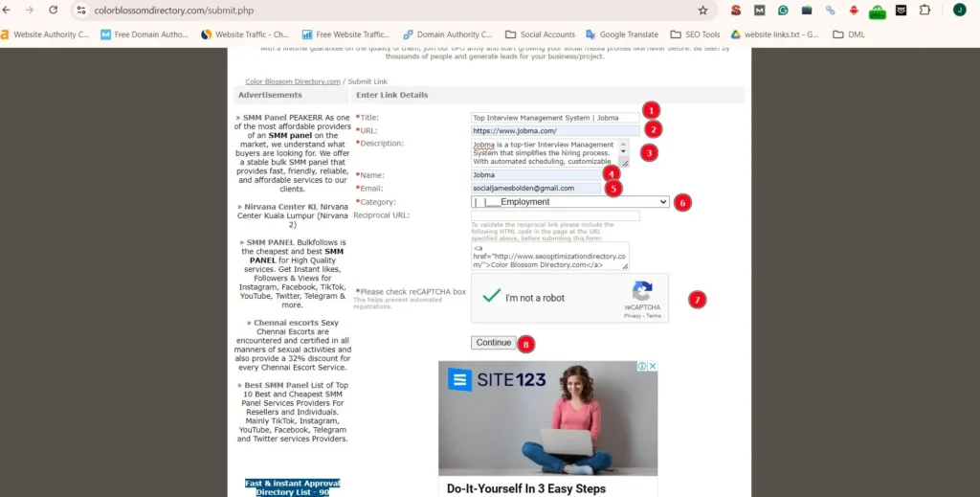Click the reCAPTCHA Terms link
Image resolution: width=980 pixels, height=497 pixels.
click(654, 316)
